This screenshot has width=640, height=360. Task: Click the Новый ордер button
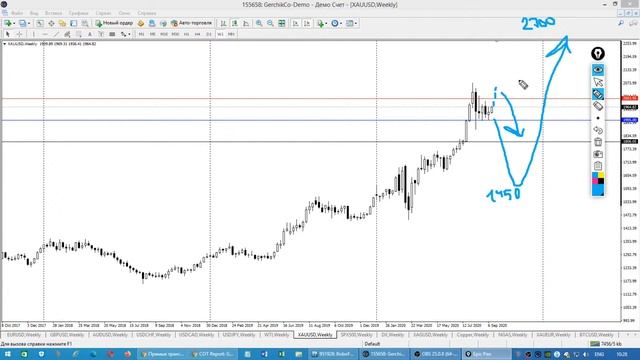coord(114,23)
